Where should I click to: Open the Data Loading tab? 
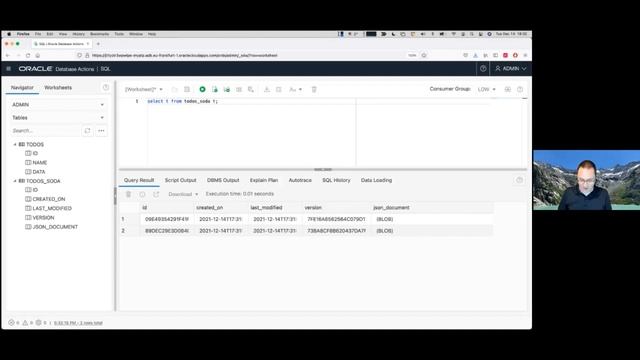click(x=376, y=180)
